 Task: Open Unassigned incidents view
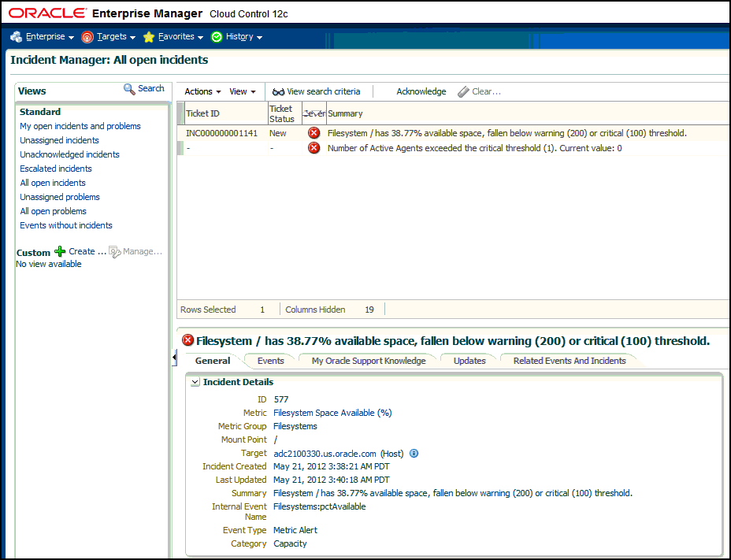tap(59, 140)
